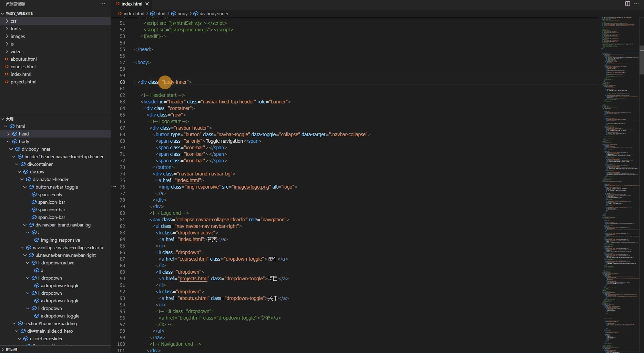Follow courses.html link on line 87
Image resolution: width=644 pixels, height=353 pixels.
193,259
